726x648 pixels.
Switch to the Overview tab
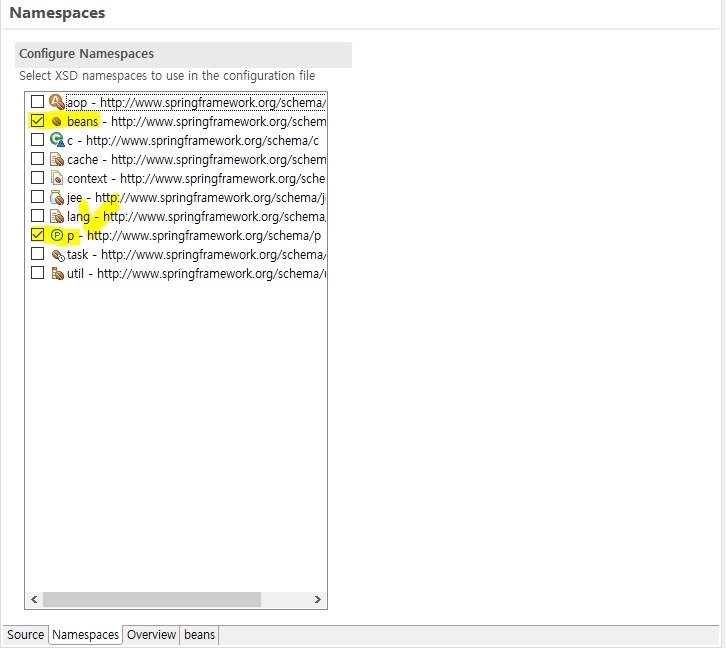point(151,635)
